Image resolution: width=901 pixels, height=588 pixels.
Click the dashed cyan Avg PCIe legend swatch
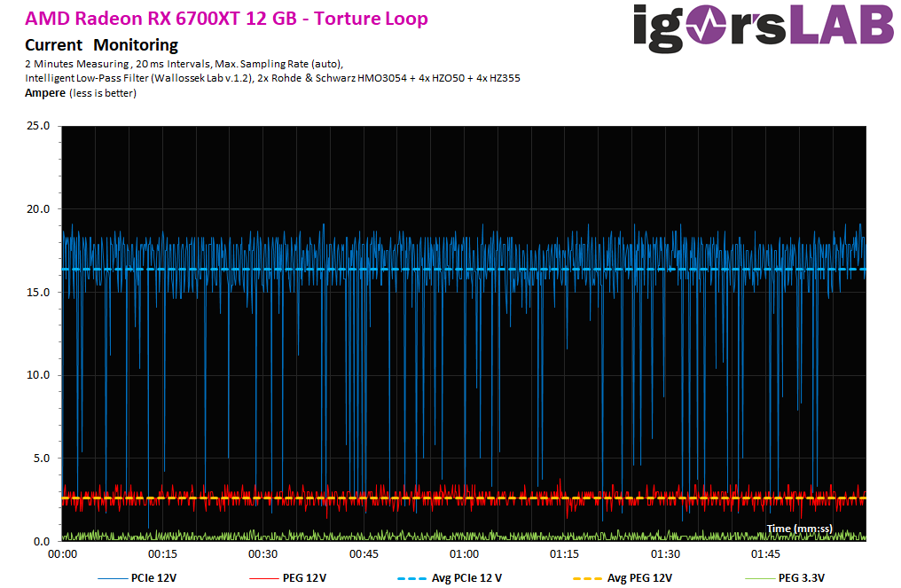click(412, 578)
